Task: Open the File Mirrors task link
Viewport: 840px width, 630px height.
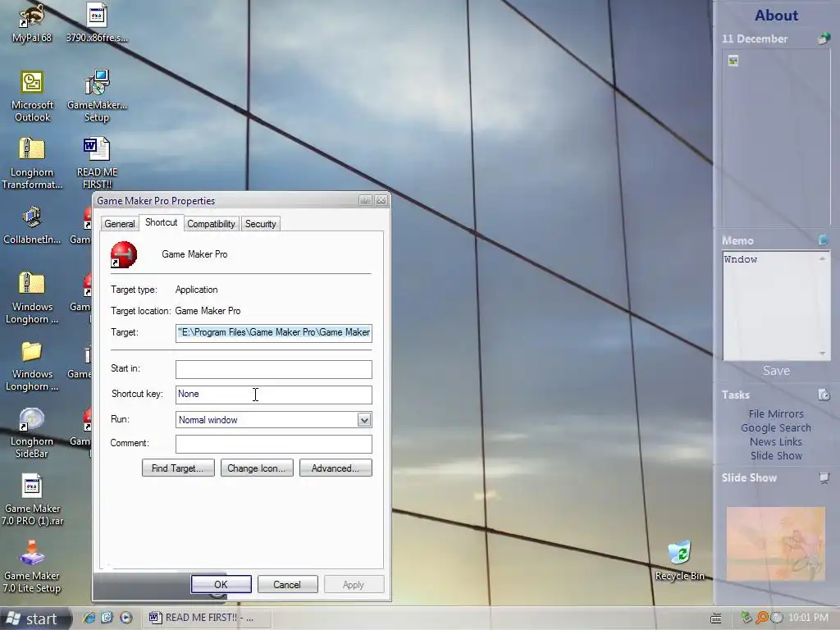Action: (x=776, y=414)
